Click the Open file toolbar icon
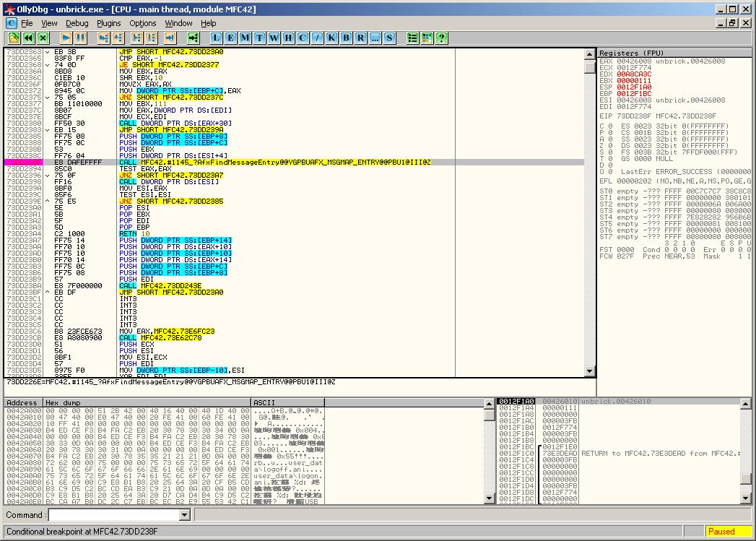Viewport: 756px width, 541px height. click(x=14, y=38)
